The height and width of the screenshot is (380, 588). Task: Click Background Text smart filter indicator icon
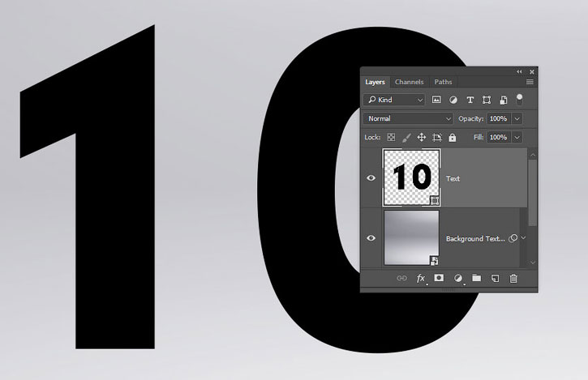pos(513,238)
